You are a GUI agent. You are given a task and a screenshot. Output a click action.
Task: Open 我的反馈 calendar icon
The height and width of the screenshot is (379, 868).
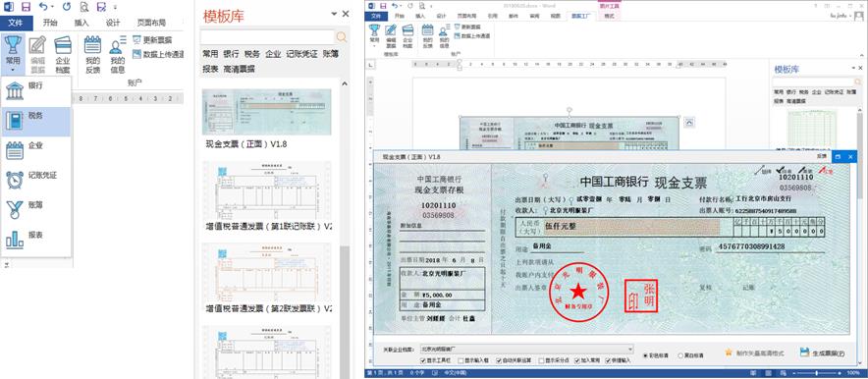(92, 54)
